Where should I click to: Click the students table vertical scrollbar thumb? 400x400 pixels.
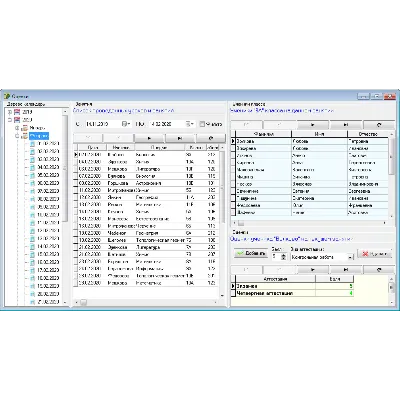tap(392, 157)
